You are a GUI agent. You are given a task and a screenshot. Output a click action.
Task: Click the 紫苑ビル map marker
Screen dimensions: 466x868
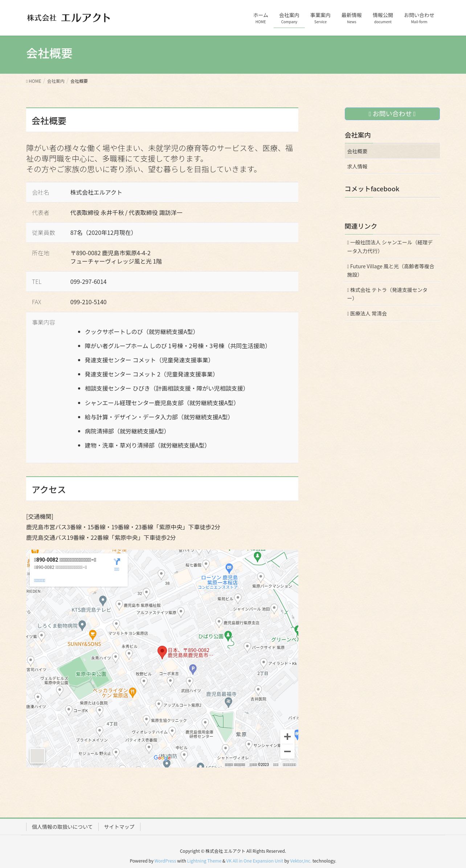[238, 598]
